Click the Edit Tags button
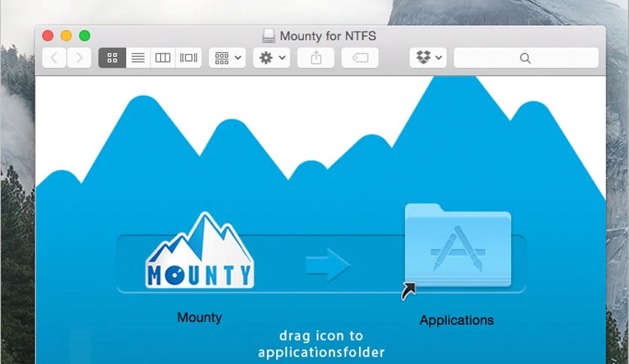 coord(360,58)
